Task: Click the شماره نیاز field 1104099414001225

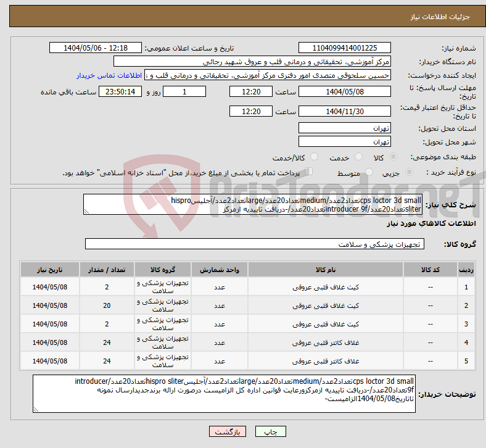Action: [344, 48]
